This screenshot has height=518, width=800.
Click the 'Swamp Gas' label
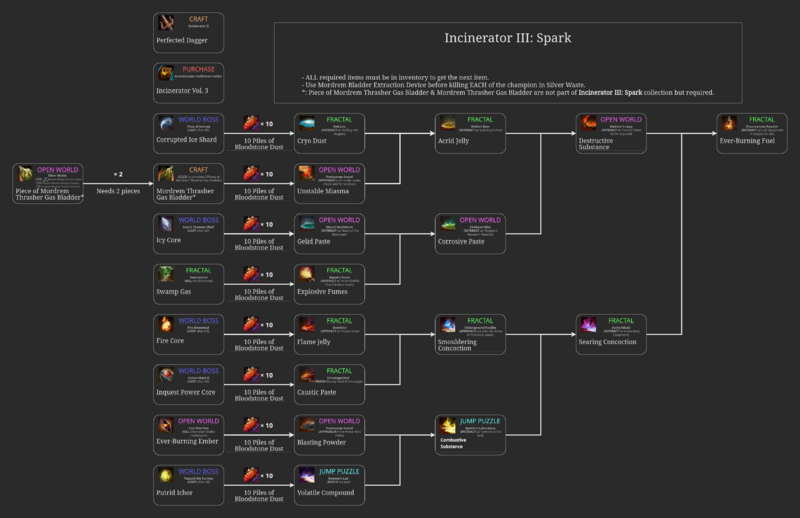tap(173, 291)
